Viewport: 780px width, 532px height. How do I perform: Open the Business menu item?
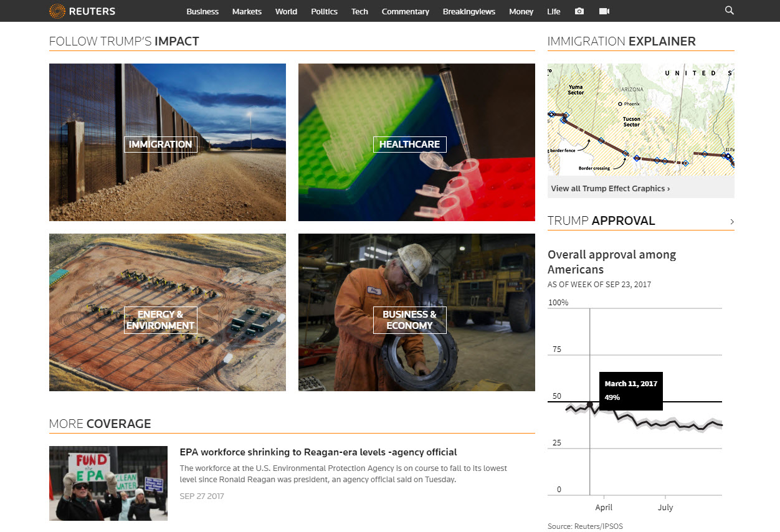202,11
